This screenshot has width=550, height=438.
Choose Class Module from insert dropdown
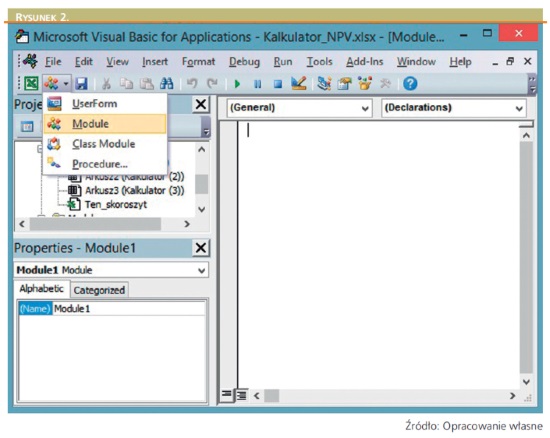point(105,144)
